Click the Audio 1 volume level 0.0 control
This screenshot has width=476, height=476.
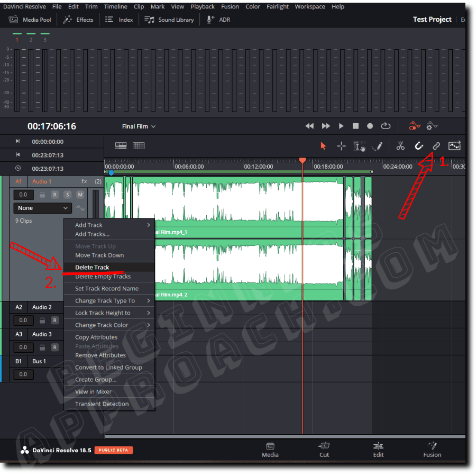point(23,195)
